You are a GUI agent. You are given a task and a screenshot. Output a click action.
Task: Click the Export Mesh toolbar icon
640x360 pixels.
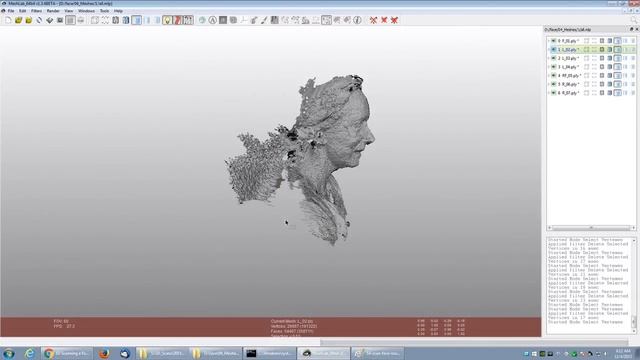[49, 20]
